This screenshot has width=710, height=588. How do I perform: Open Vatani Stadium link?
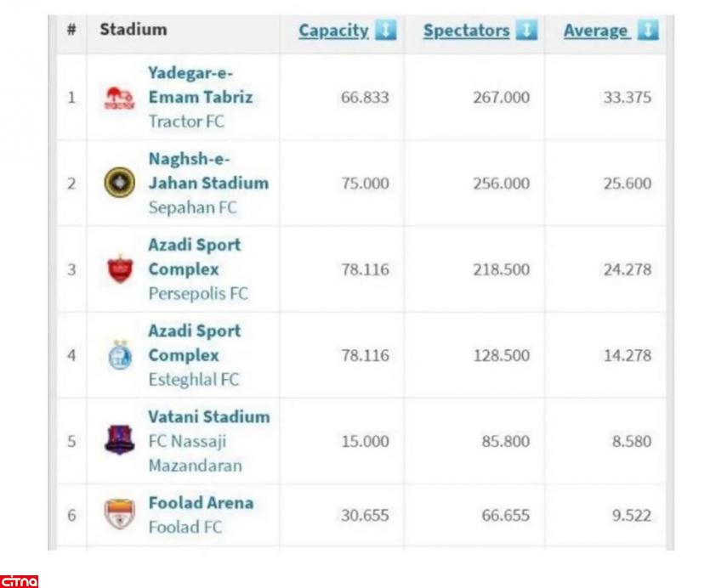coord(208,417)
